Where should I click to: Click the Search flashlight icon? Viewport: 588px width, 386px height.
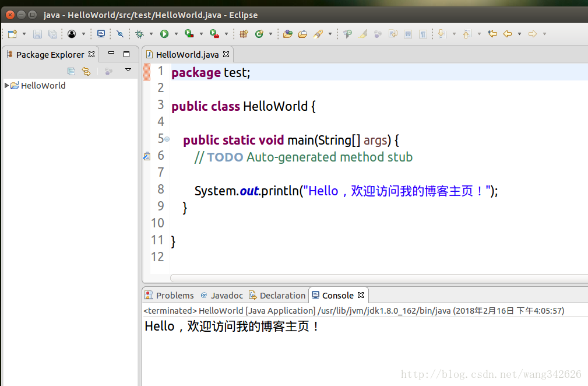[x=318, y=34]
